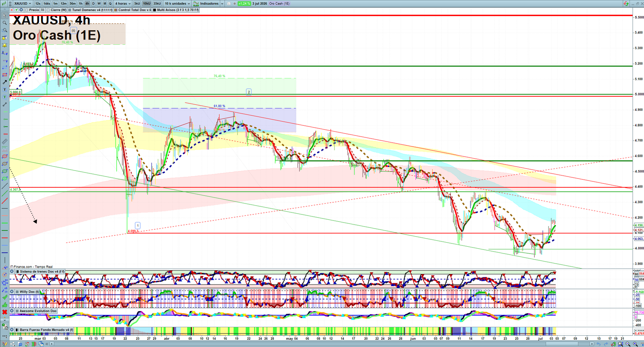The height and width of the screenshot is (347, 644).
Task: Toggle the grey circle indicator near +1,24 %
Action: 234,3
